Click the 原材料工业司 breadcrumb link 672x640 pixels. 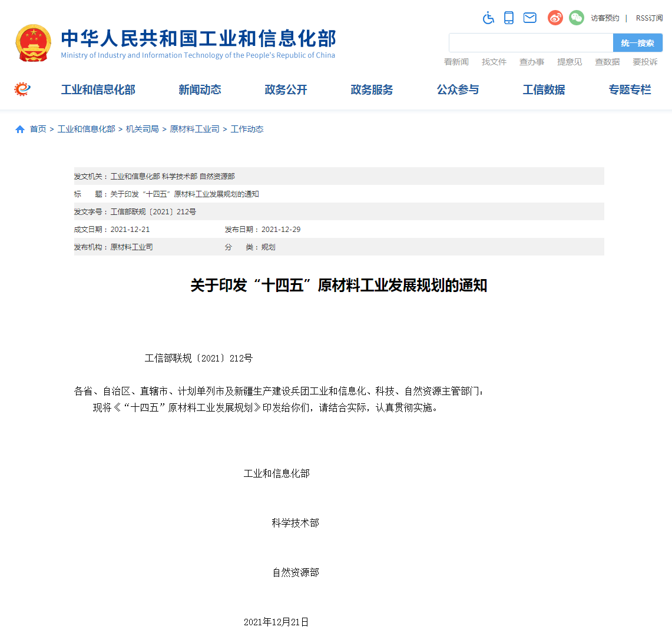[194, 130]
